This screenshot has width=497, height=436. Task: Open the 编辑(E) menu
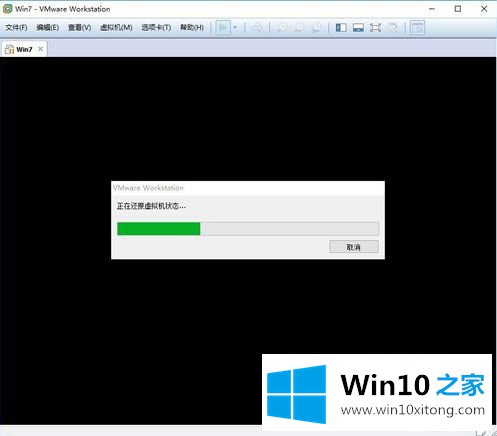(x=48, y=28)
